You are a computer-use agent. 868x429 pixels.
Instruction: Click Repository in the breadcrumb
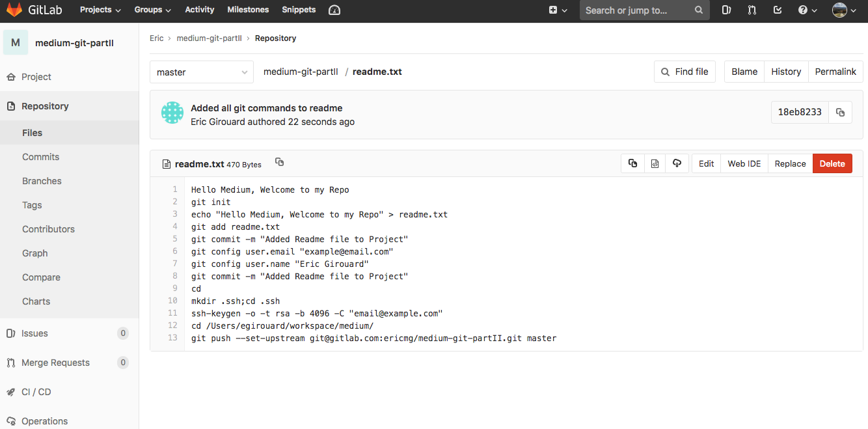(x=275, y=38)
